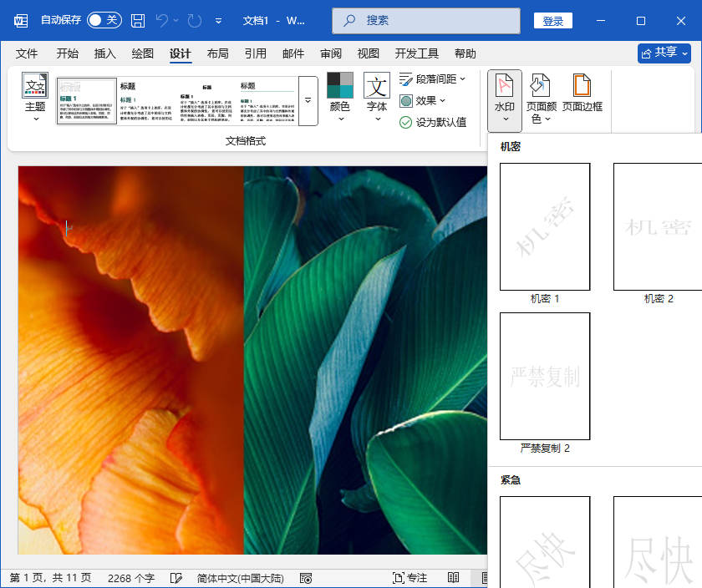Click the 页面边框 icon
This screenshot has width=702, height=588.
pos(582,94)
